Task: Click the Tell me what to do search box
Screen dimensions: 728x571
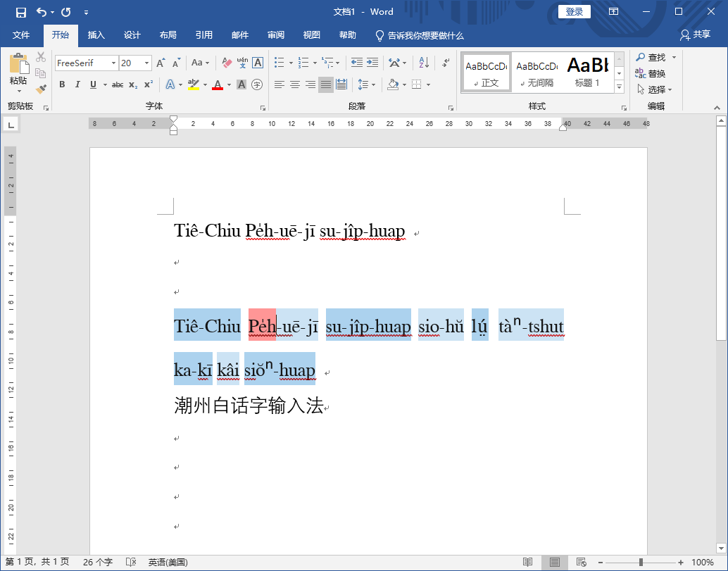Action: 420,35
